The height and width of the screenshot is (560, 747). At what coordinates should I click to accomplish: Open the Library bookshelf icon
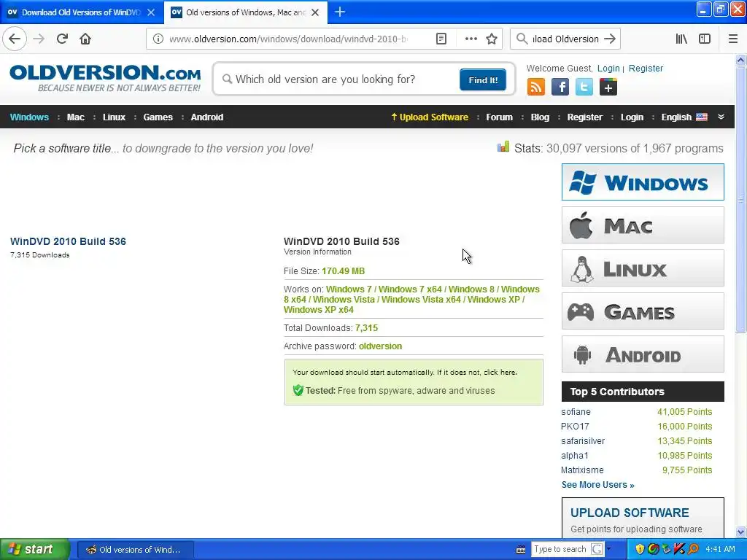pos(681,39)
